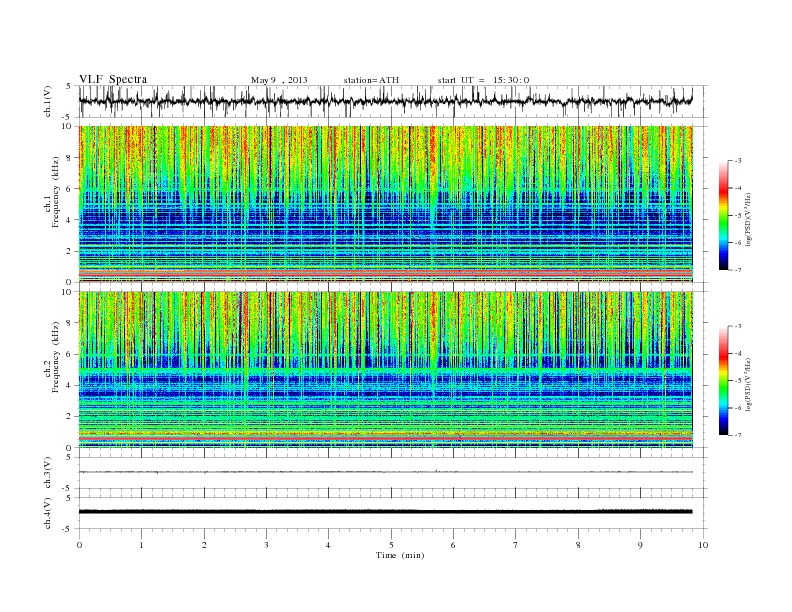Select the ch.2 colorbar "log(PSD)(V²/Hz)" label
The width and height of the screenshot is (792, 612).
pos(750,384)
